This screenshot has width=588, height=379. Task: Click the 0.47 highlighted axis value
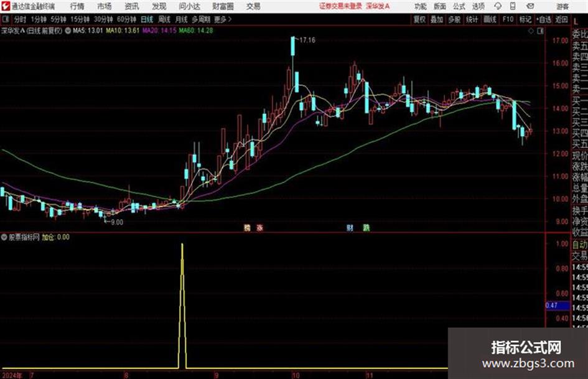click(557, 306)
